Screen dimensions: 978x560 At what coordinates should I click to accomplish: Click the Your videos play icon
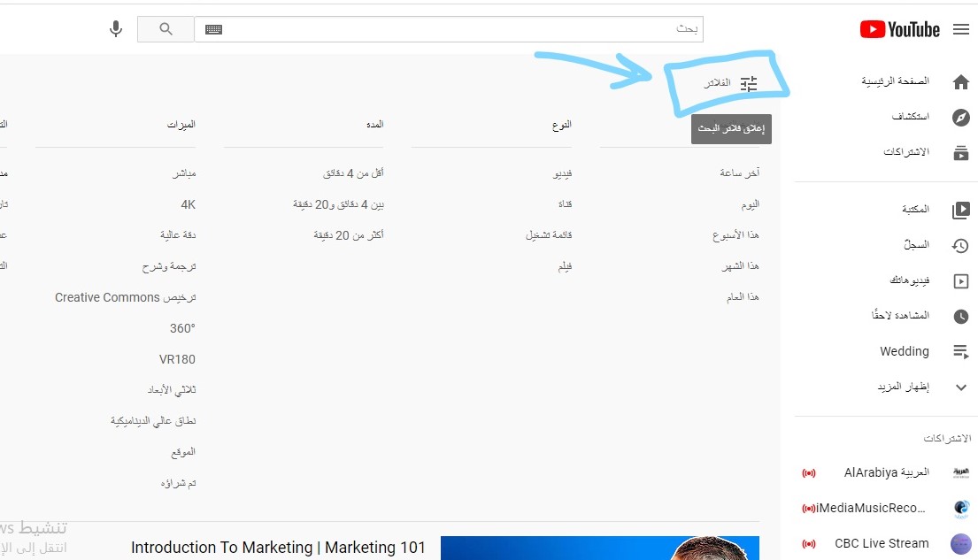point(960,281)
